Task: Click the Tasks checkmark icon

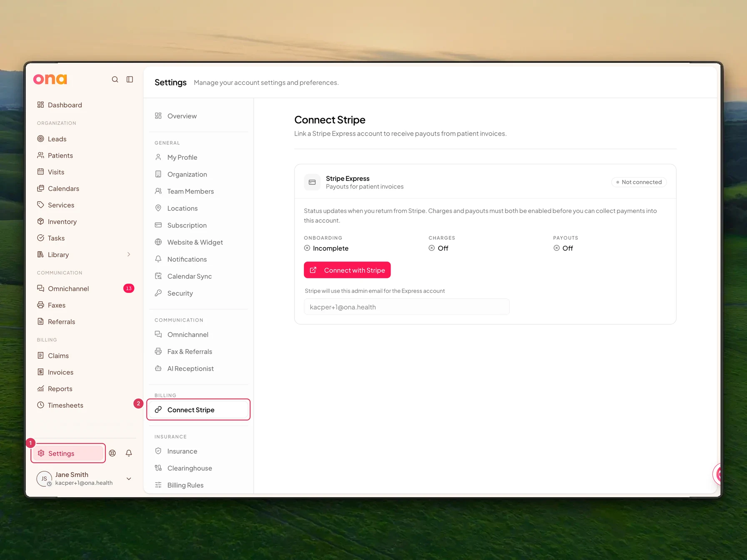Action: 40,238
